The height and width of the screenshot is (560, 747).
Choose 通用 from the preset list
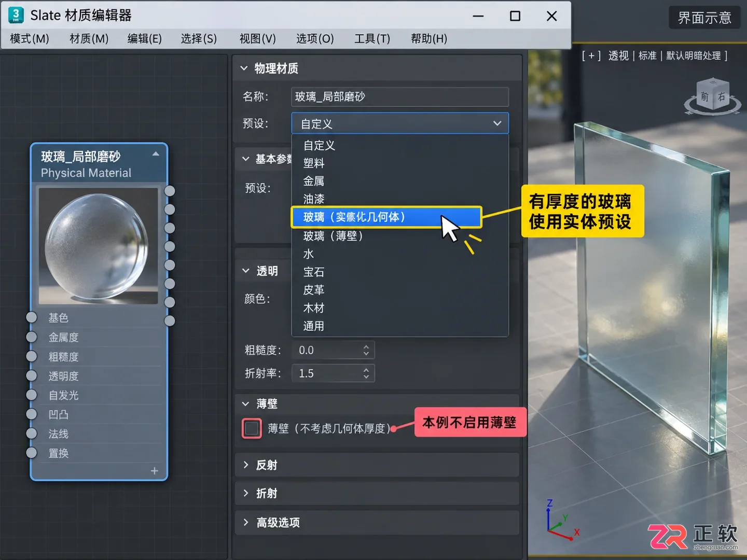pyautogui.click(x=400, y=326)
